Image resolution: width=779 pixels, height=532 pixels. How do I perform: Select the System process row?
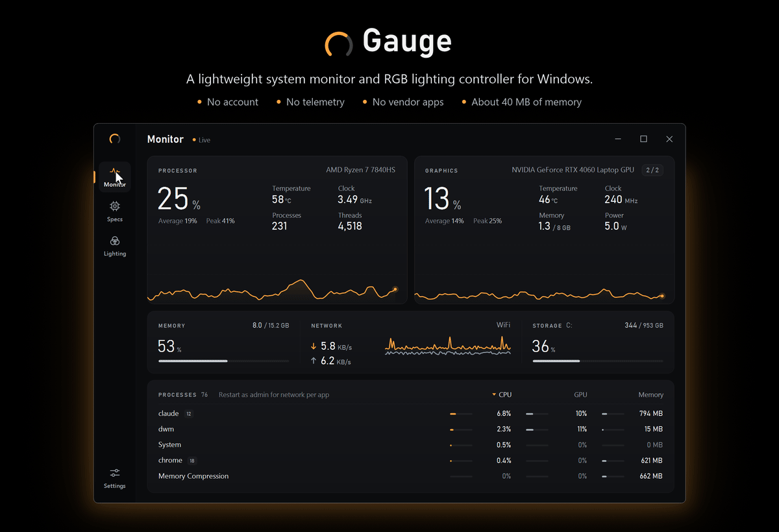(x=410, y=444)
